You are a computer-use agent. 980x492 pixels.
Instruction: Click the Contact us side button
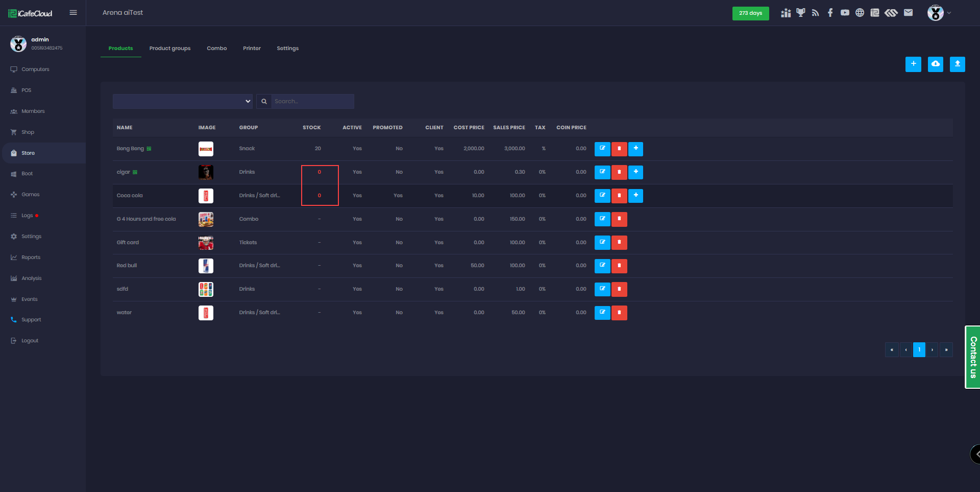pos(973,357)
